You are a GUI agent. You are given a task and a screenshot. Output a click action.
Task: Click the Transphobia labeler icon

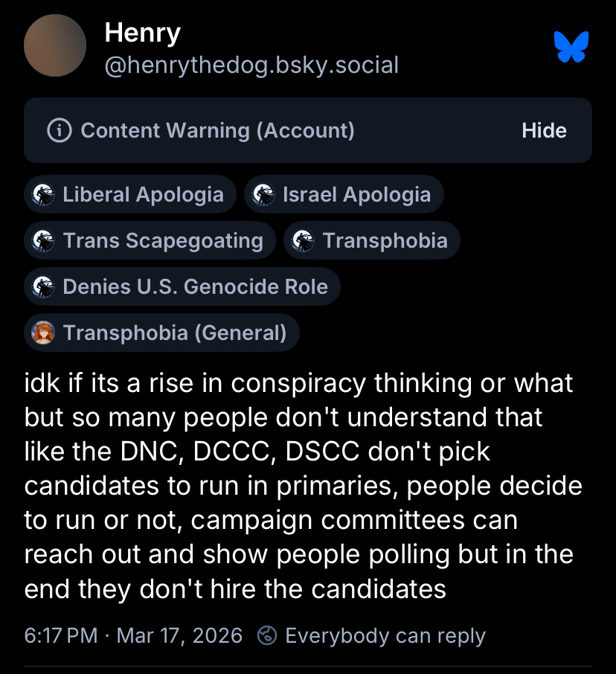(x=304, y=241)
